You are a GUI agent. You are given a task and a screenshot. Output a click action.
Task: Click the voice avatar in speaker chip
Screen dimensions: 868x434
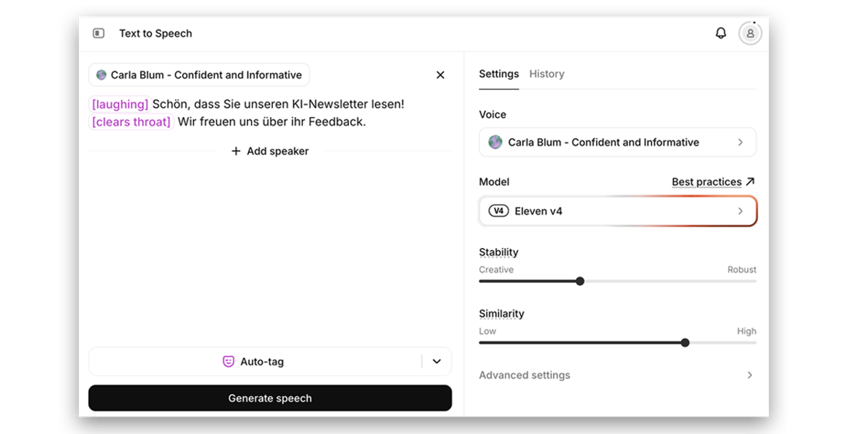(102, 74)
